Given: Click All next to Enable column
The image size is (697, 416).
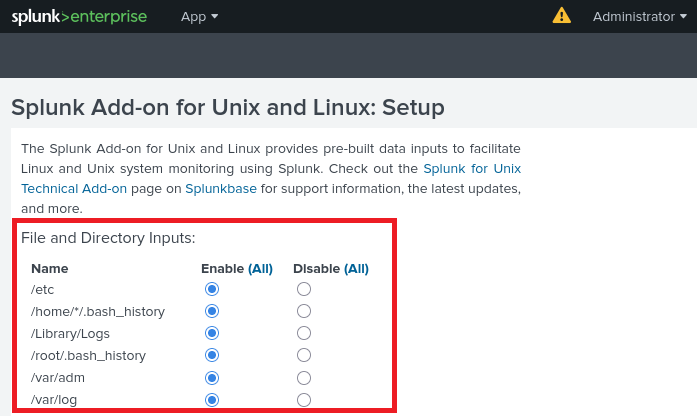Looking at the screenshot, I should point(261,268).
